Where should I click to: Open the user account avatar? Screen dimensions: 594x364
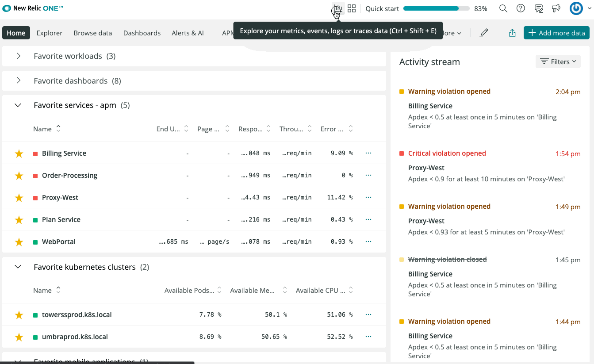click(x=576, y=8)
